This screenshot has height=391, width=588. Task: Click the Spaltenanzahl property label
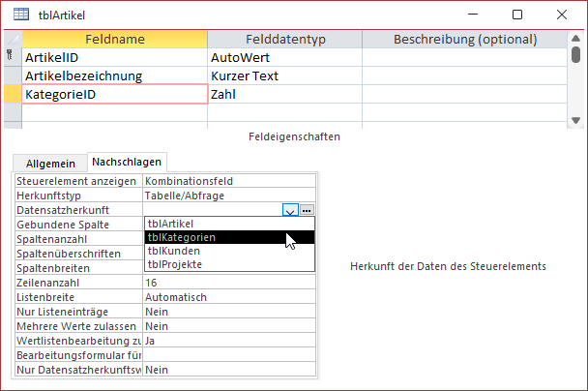pyautogui.click(x=78, y=239)
